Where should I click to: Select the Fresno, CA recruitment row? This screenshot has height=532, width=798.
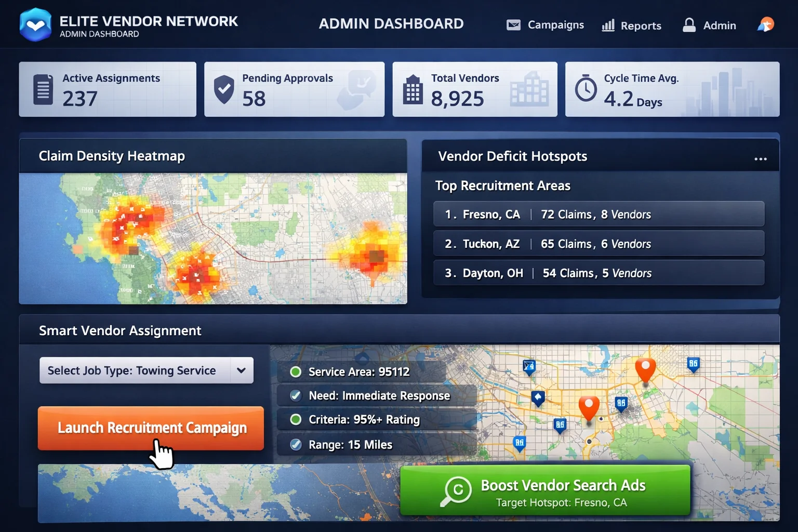598,214
